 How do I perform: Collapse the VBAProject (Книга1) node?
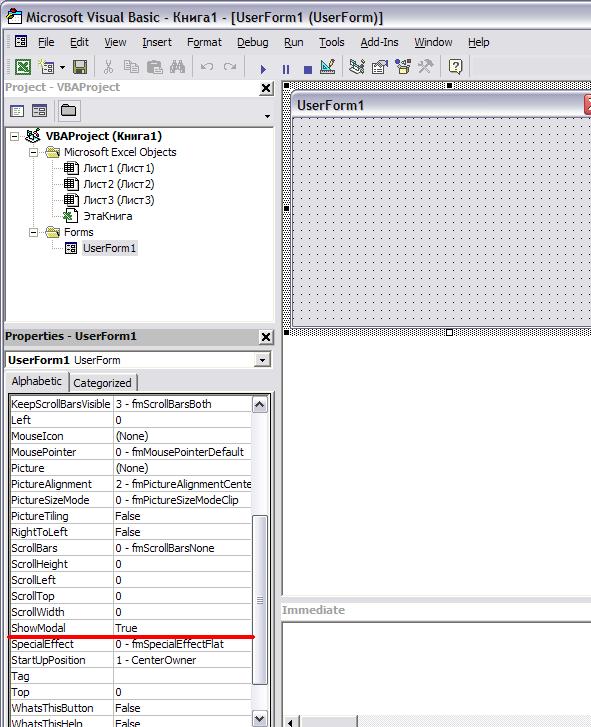(15, 136)
